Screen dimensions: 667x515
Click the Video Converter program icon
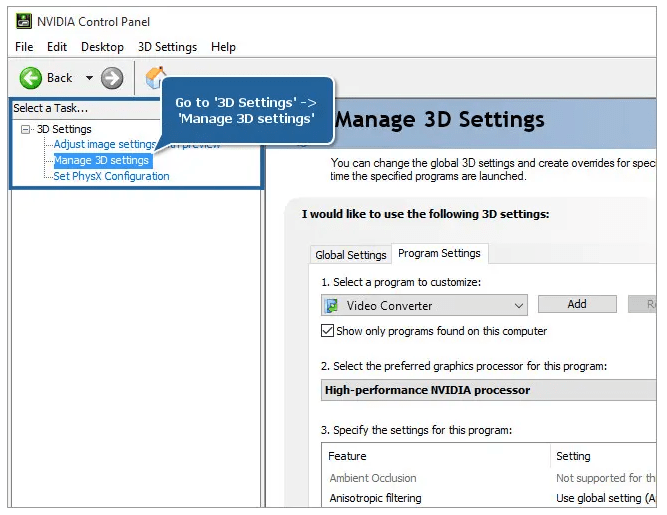tap(331, 306)
